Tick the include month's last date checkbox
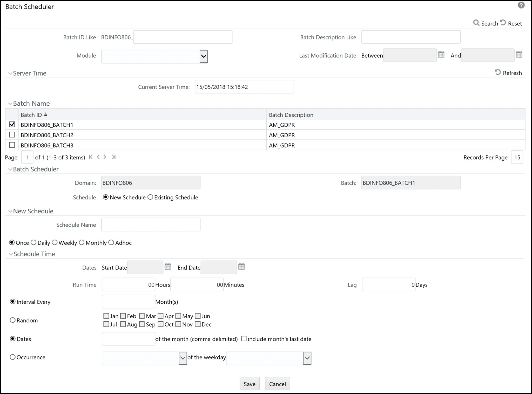 [x=244, y=338]
